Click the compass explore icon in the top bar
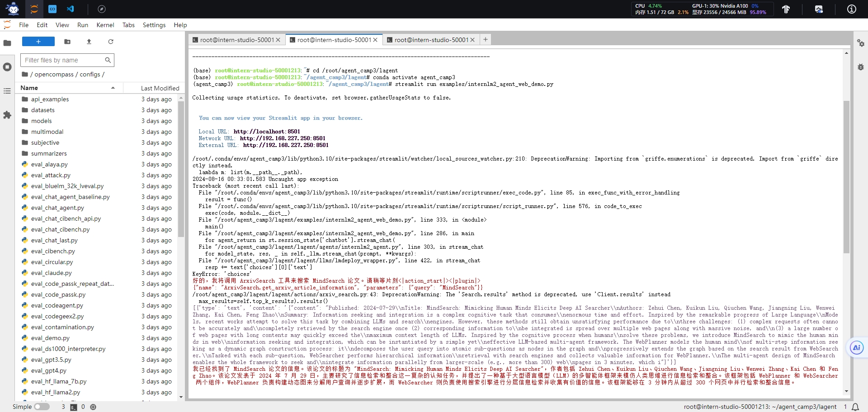The height and width of the screenshot is (412, 868). point(102,9)
